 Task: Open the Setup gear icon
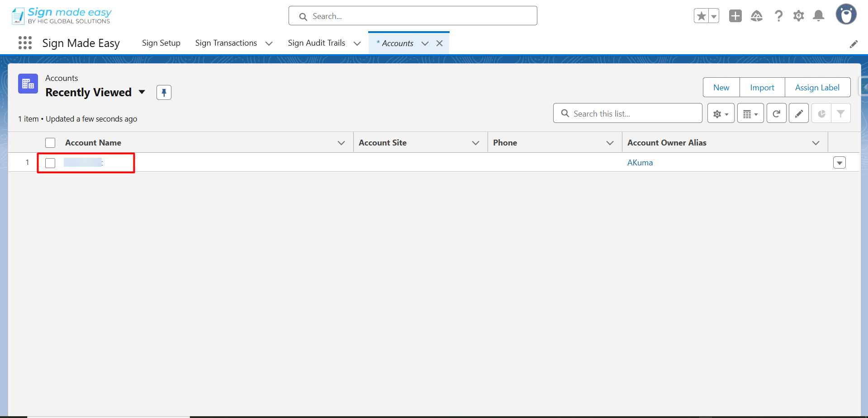[x=798, y=15]
